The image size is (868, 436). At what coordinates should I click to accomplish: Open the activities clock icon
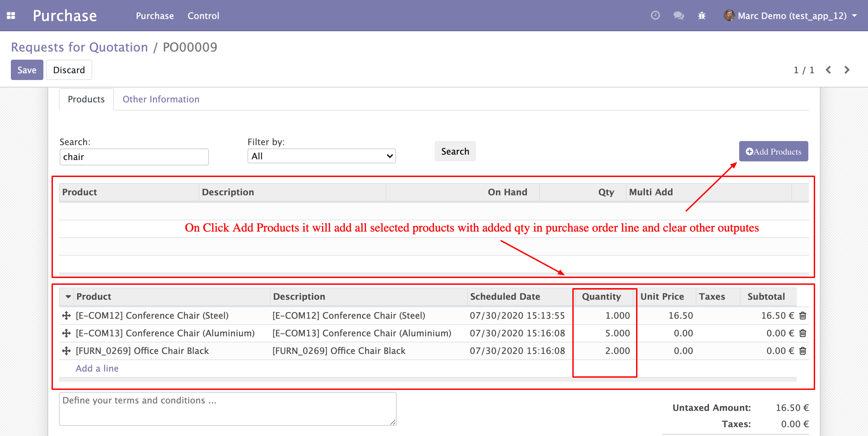[655, 16]
